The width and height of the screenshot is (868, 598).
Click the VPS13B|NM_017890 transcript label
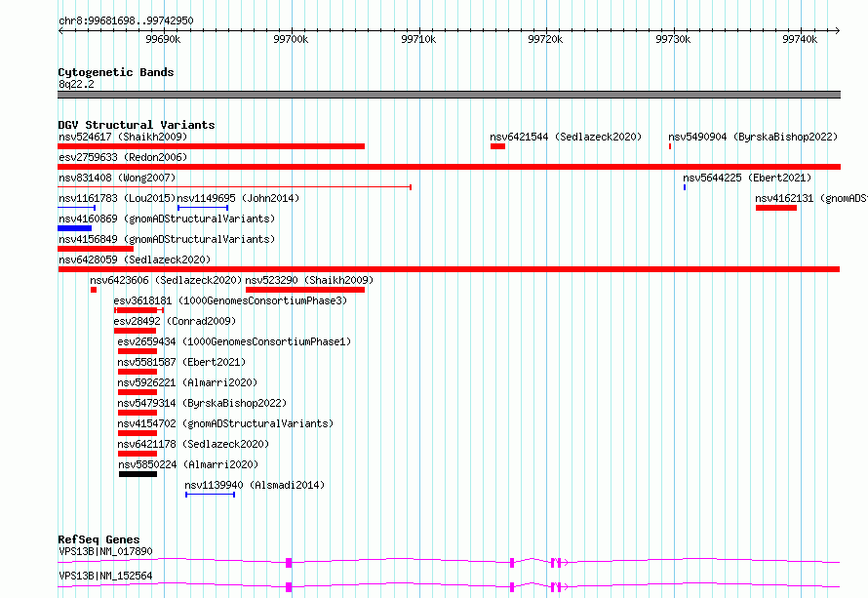point(105,551)
